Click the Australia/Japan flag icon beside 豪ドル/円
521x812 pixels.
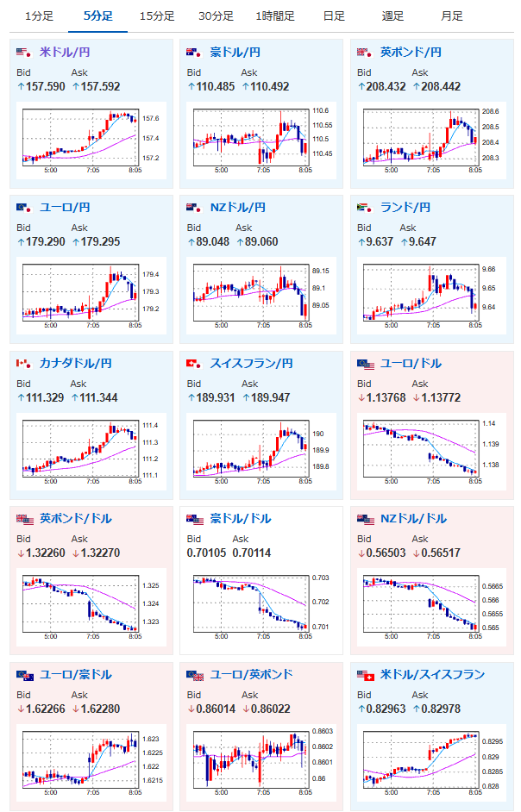pos(194,53)
